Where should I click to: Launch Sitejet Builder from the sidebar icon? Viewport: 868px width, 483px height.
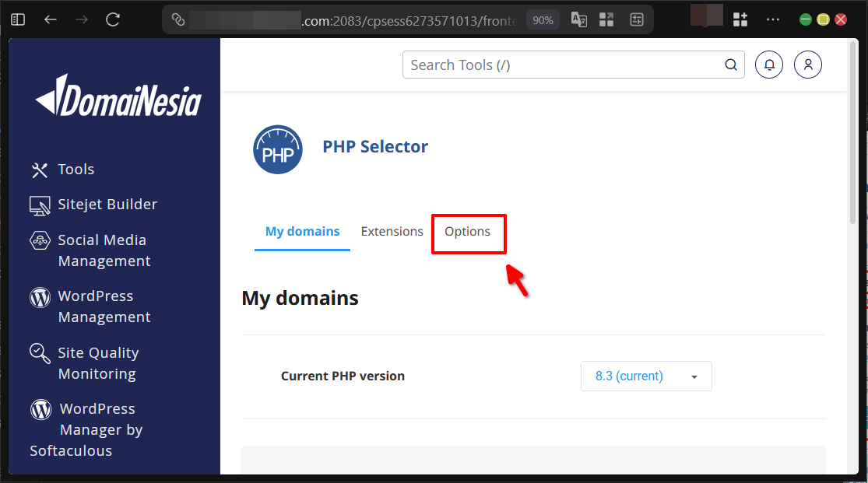(x=40, y=204)
